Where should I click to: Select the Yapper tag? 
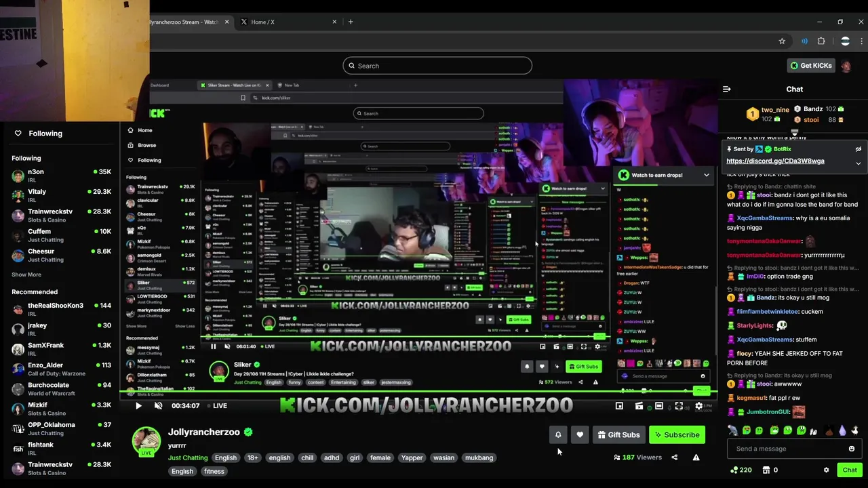point(412,457)
